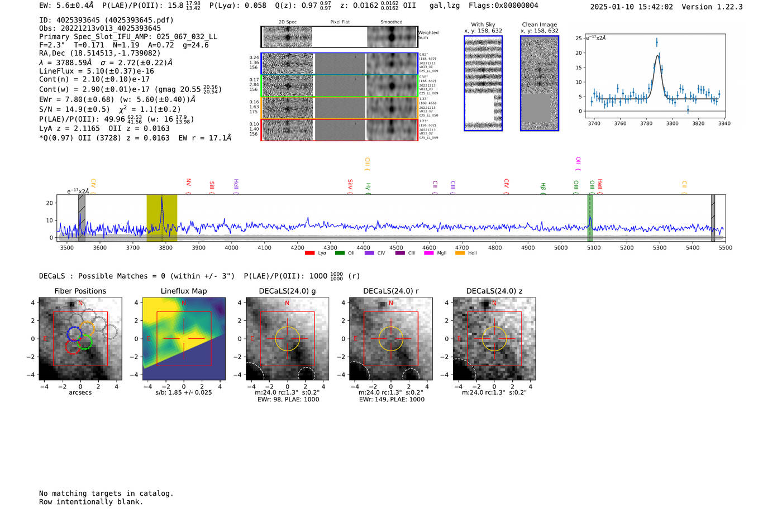Select the blue-bordered 2D Spec fiber cutout

[x=288, y=64]
